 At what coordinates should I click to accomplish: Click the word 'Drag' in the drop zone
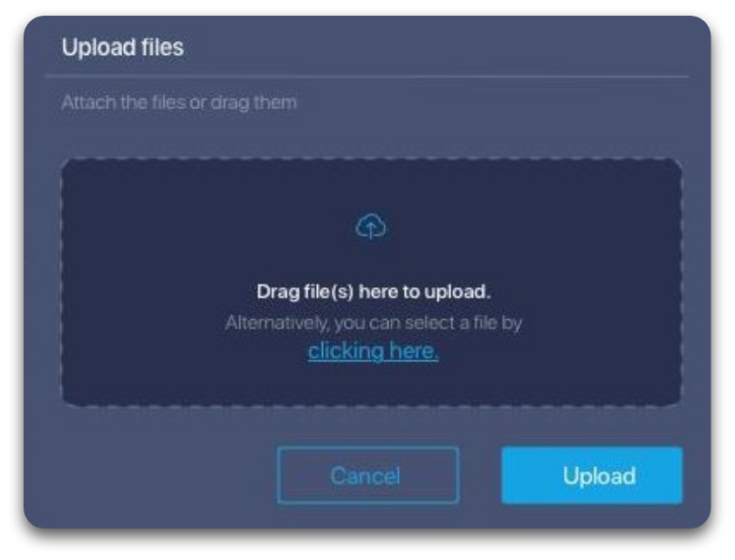[x=278, y=292]
